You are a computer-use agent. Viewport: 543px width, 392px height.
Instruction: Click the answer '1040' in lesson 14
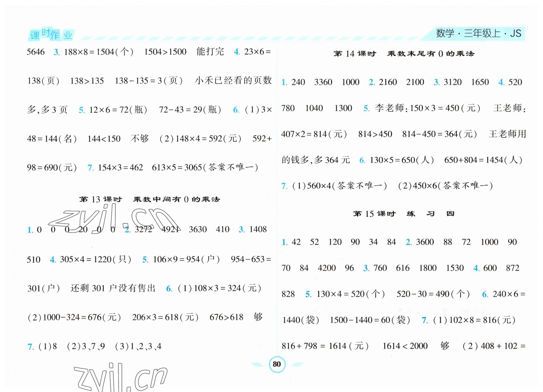pyautogui.click(x=314, y=108)
